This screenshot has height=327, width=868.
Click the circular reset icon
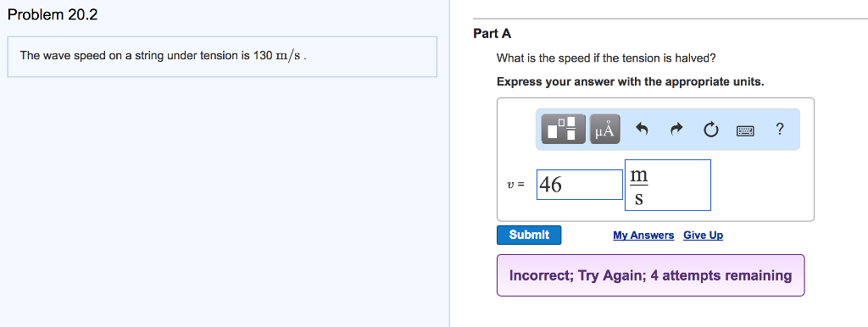(x=711, y=130)
